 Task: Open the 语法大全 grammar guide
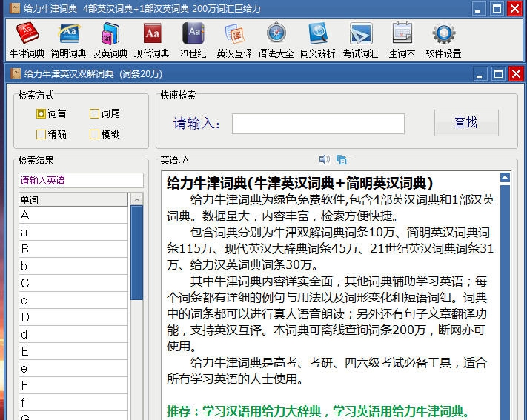point(276,40)
